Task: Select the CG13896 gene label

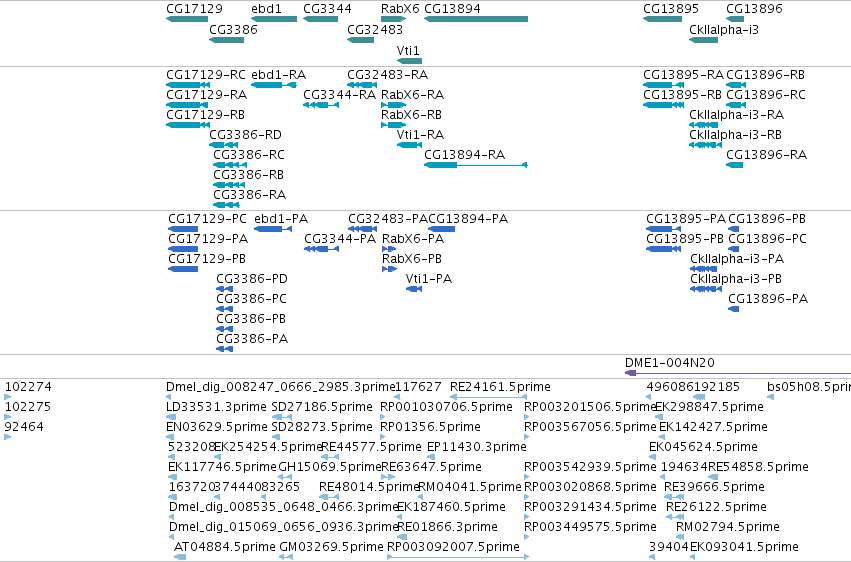Action: pos(754,9)
